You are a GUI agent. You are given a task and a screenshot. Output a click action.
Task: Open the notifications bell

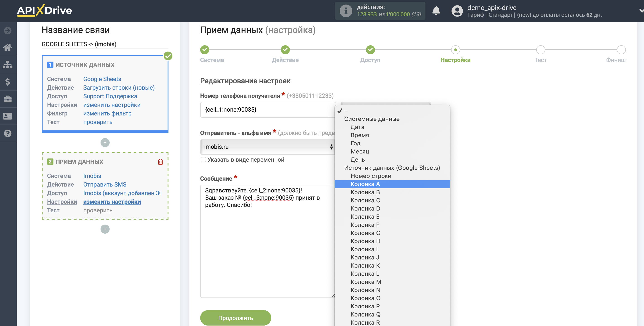(x=436, y=11)
